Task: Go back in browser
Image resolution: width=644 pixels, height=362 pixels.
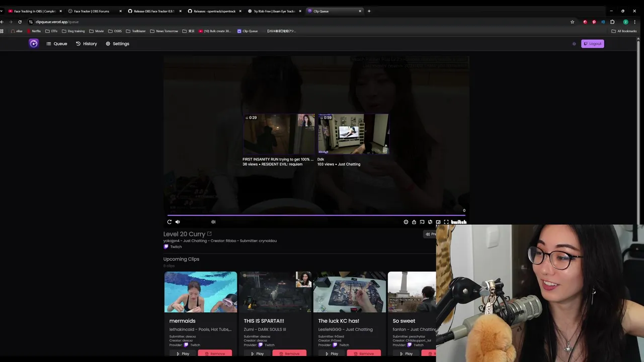Action: point(2,22)
